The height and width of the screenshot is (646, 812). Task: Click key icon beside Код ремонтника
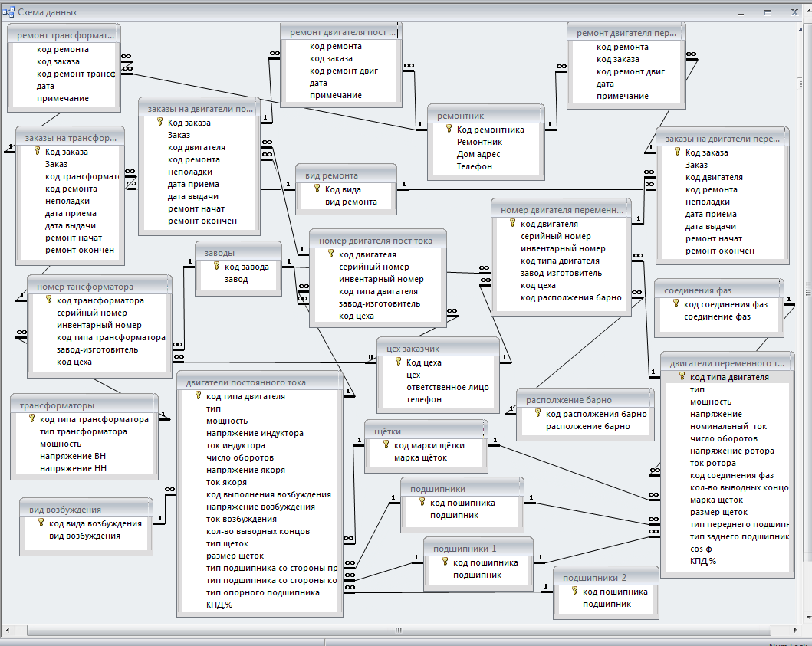[449, 129]
